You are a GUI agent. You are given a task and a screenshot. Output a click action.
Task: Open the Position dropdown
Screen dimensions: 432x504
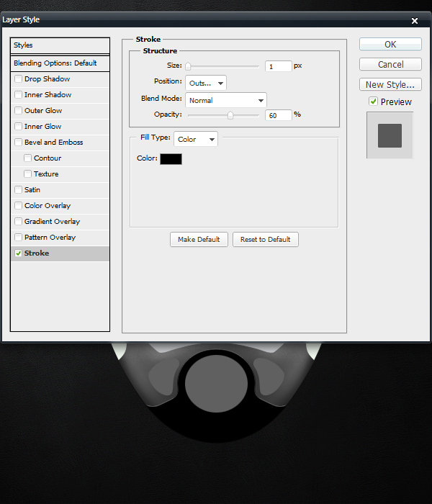[206, 83]
